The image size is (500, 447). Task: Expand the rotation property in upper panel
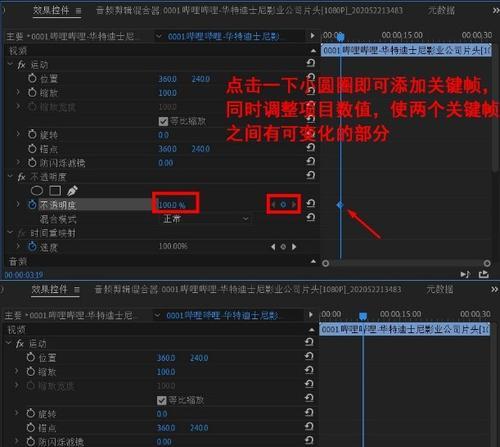coord(18,135)
